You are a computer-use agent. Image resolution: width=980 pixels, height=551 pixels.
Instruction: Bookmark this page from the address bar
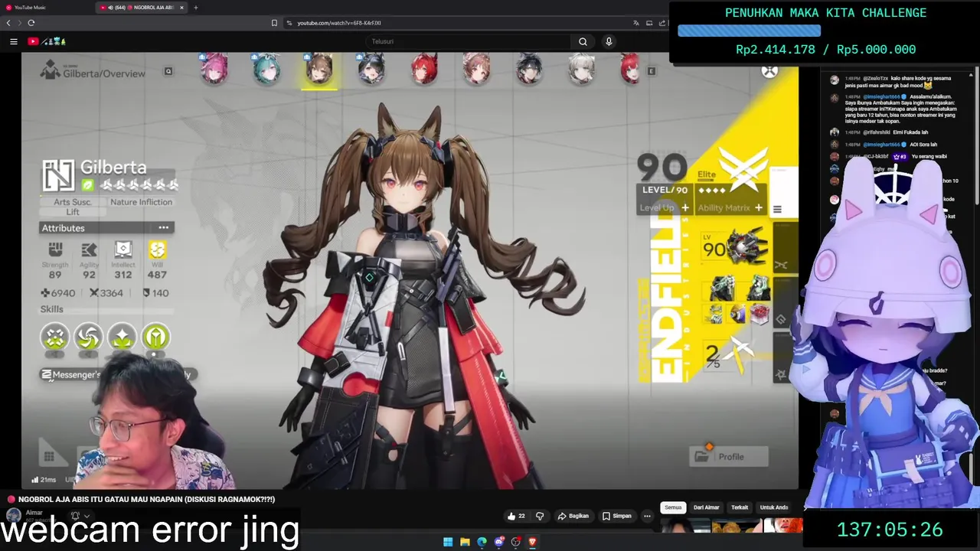click(274, 23)
